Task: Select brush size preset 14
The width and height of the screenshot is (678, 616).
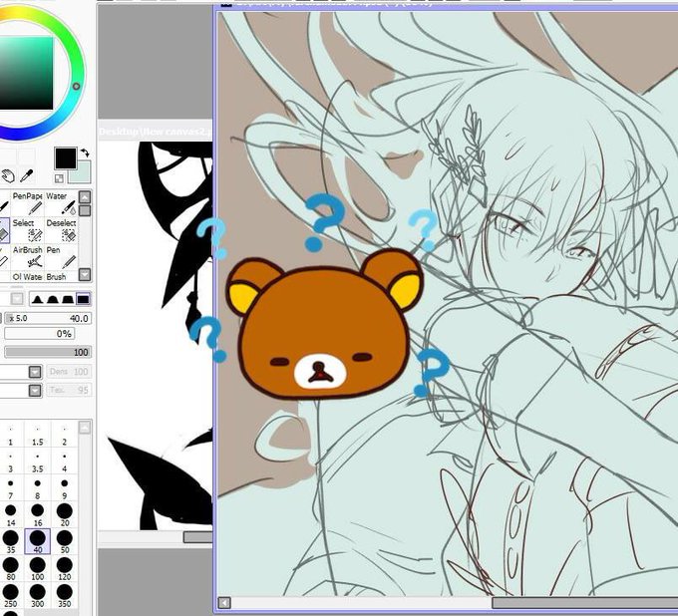Action: (x=10, y=515)
